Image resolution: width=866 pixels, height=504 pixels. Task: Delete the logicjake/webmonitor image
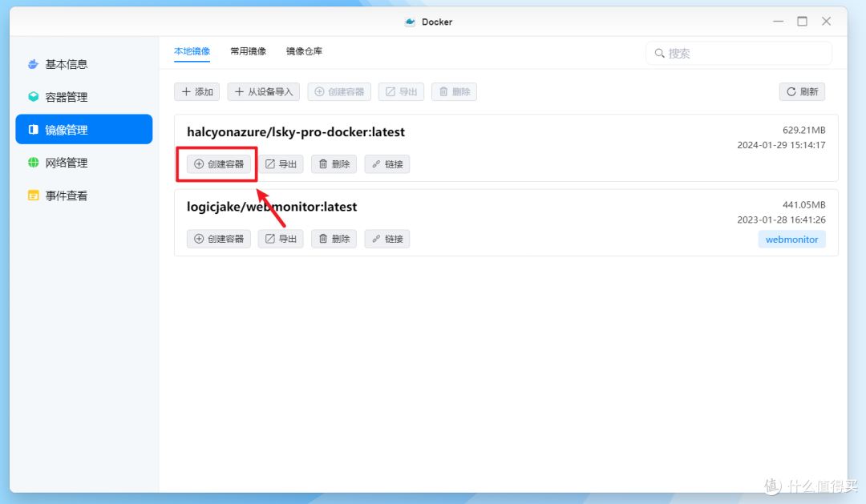[x=334, y=239]
